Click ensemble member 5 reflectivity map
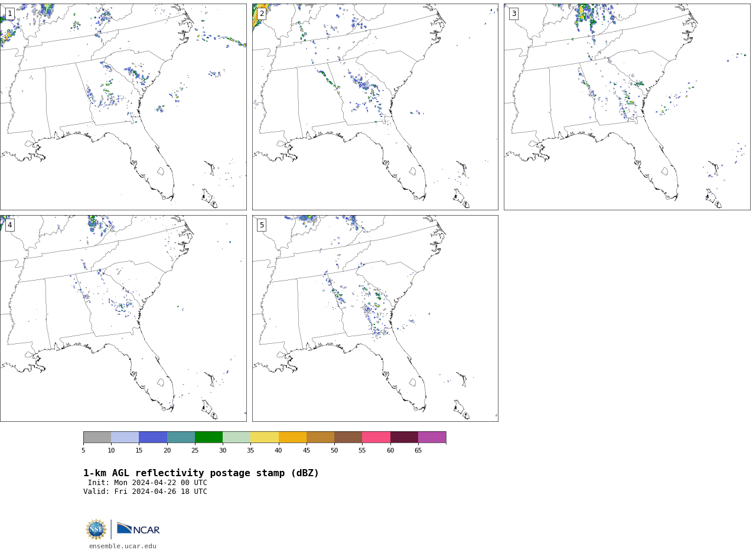 click(x=375, y=318)
